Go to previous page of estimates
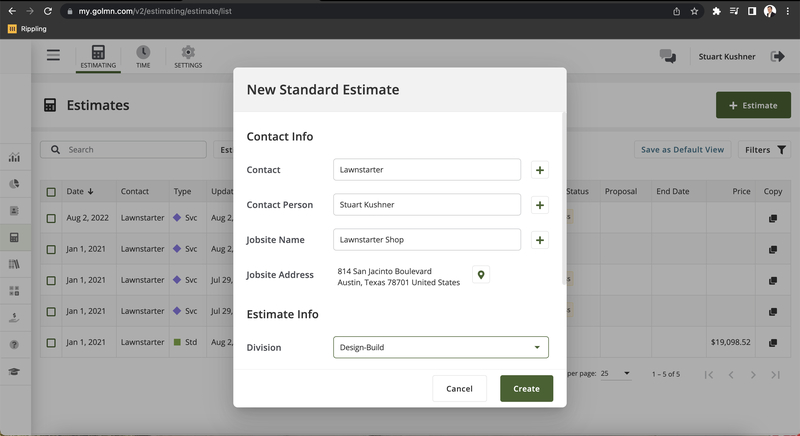Image resolution: width=800 pixels, height=436 pixels. click(x=731, y=375)
